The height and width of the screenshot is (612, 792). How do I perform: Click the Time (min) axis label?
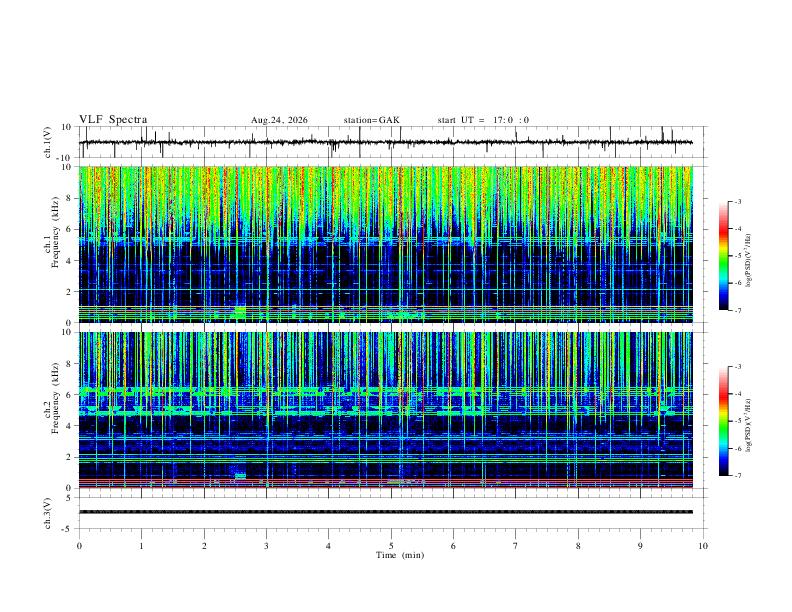(400, 555)
